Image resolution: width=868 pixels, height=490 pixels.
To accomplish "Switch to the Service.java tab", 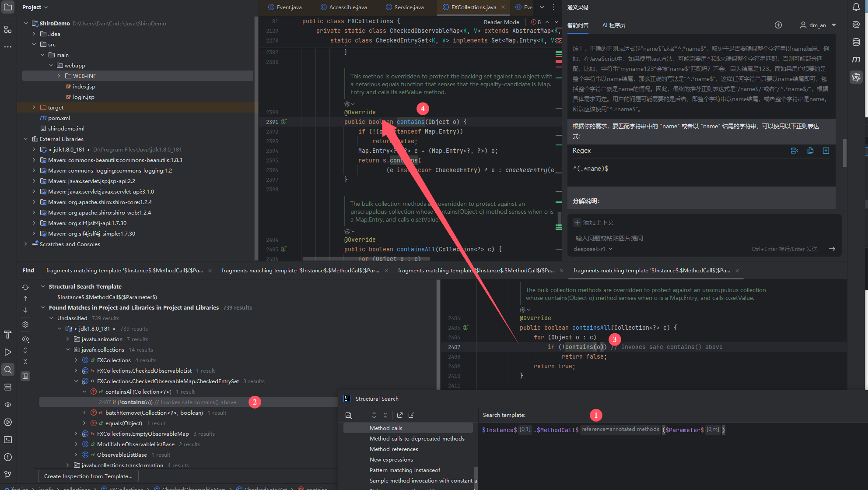I will pos(405,7).
